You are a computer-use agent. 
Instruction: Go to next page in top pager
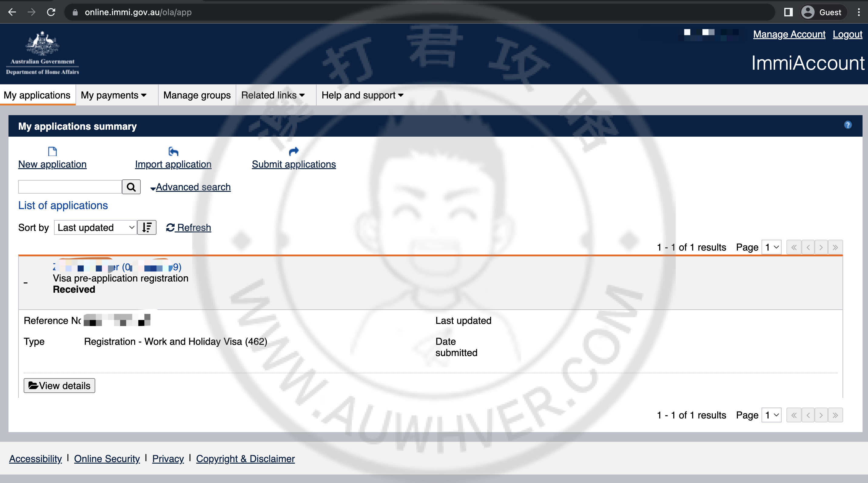pos(822,247)
